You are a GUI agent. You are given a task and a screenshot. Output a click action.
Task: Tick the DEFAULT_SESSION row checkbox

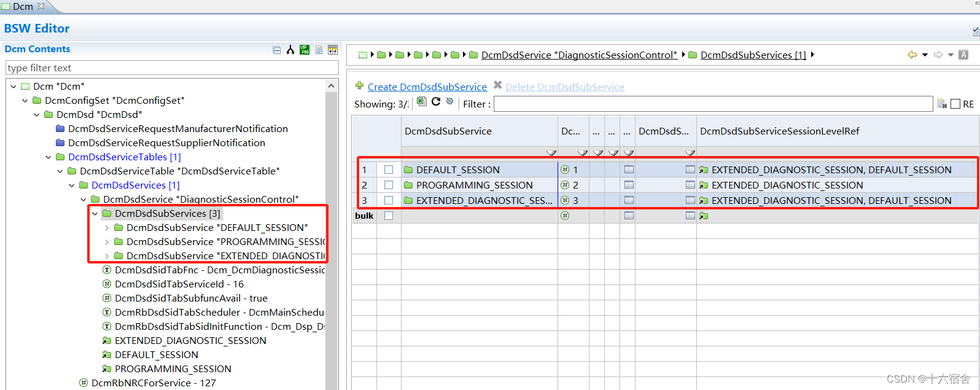[389, 170]
